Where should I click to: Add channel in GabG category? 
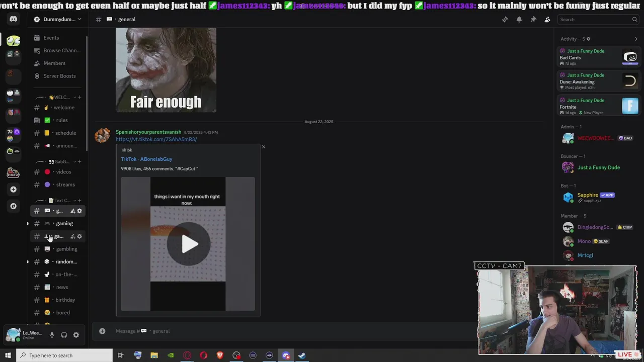point(79,161)
